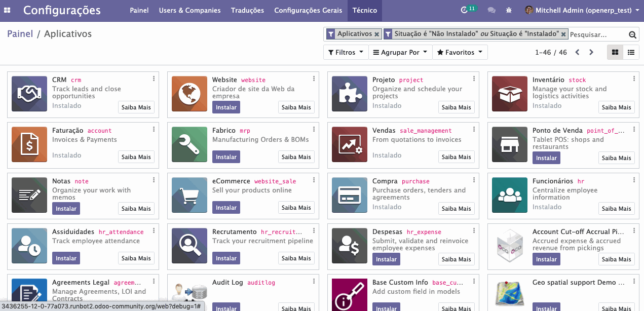Install the Assiduidades app

tap(66, 258)
